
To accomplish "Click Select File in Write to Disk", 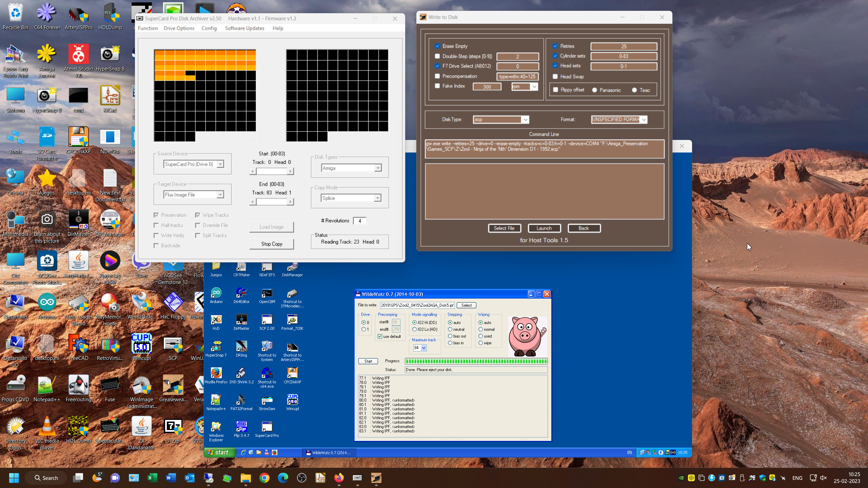I will [x=504, y=228].
